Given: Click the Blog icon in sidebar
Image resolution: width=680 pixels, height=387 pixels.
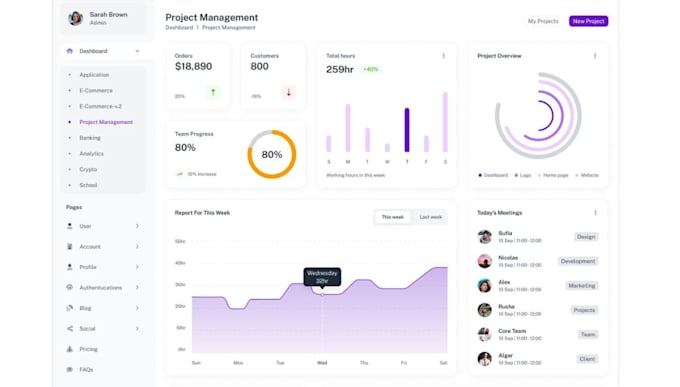Looking at the screenshot, I should pos(69,308).
